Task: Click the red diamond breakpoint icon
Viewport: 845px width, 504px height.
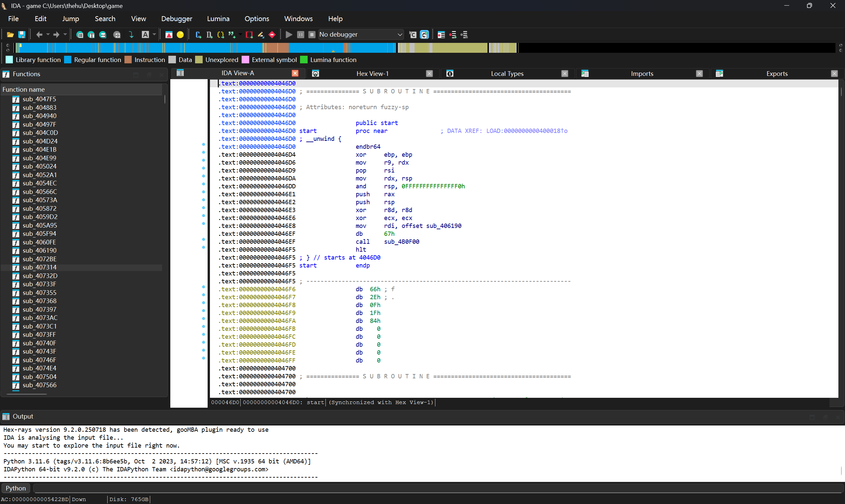Action: point(272,35)
